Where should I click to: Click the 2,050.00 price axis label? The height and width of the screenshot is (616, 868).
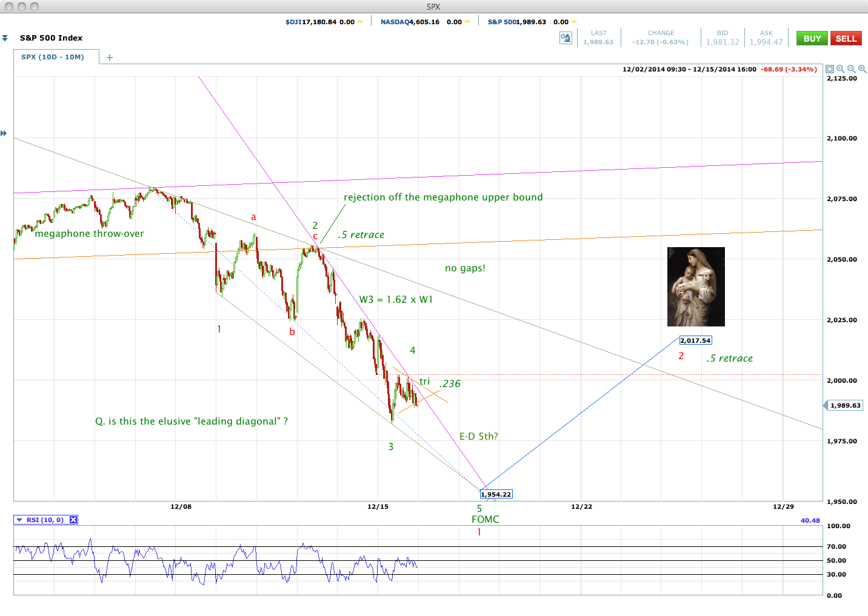[842, 259]
